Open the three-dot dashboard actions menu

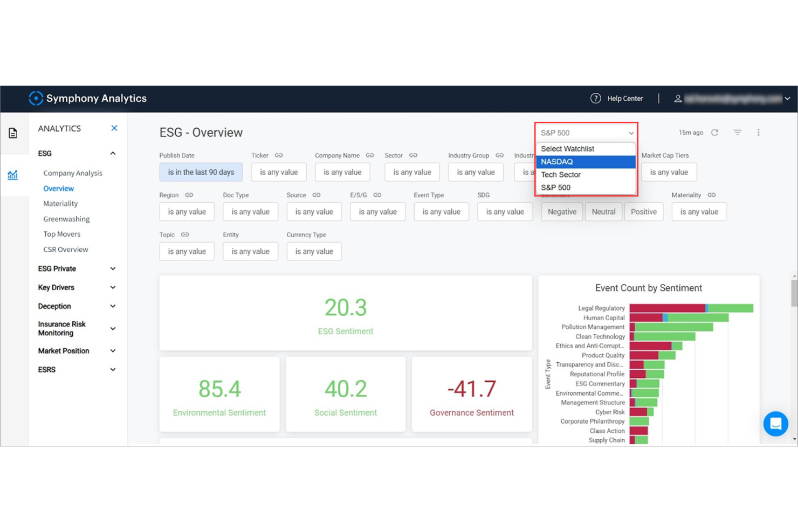pos(758,133)
